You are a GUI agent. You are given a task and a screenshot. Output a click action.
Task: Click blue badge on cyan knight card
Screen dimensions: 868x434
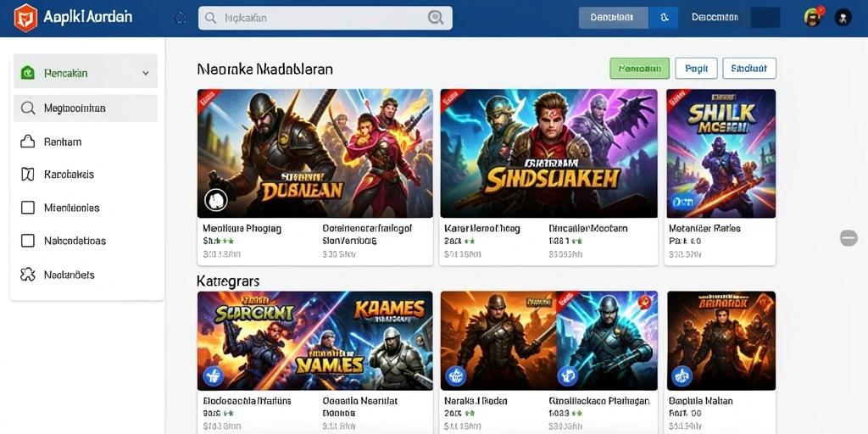[x=567, y=376]
